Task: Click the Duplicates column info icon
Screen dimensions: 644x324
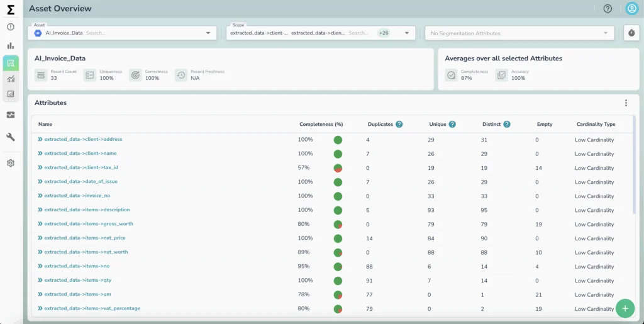Action: [x=399, y=125]
